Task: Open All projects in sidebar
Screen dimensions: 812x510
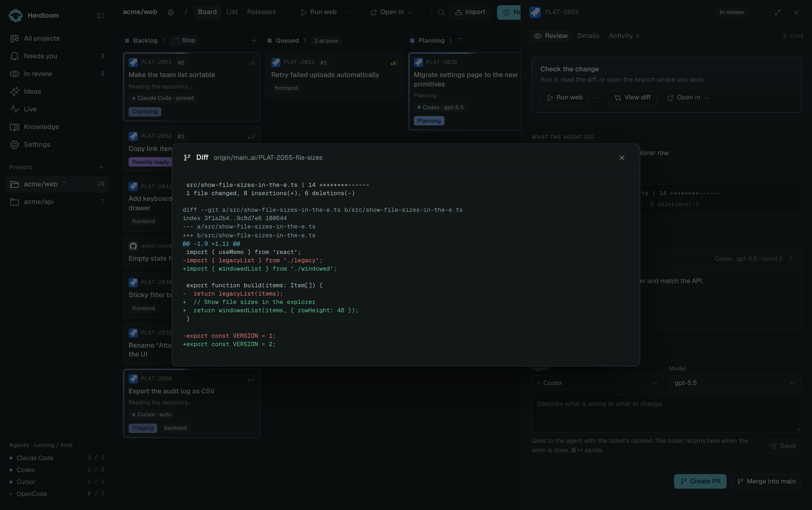Action: (x=57, y=39)
